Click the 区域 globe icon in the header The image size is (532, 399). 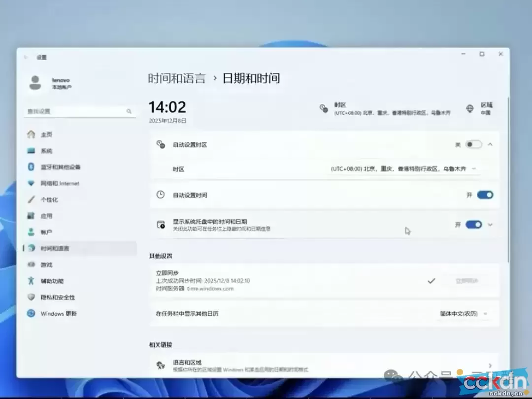coord(470,108)
